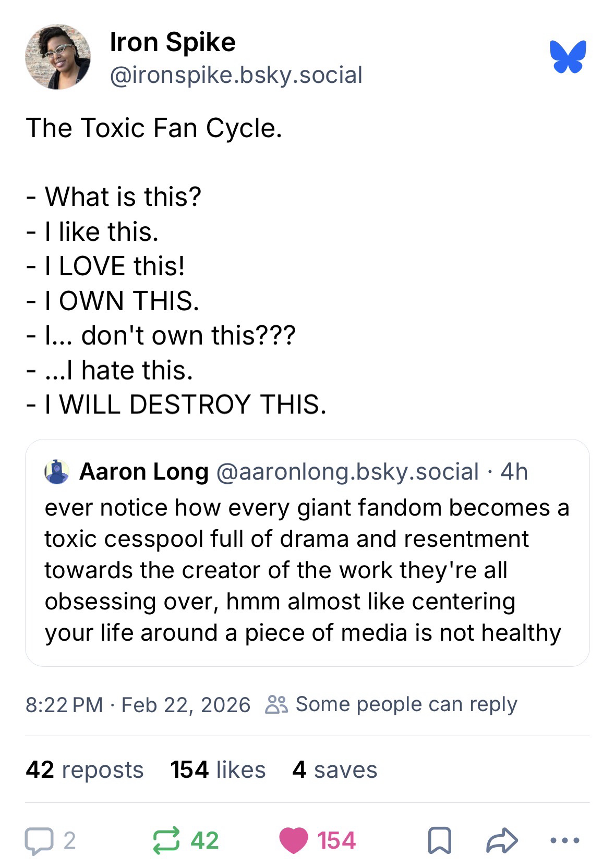Unlike the post via pink heart
The image size is (615, 868).
[293, 840]
